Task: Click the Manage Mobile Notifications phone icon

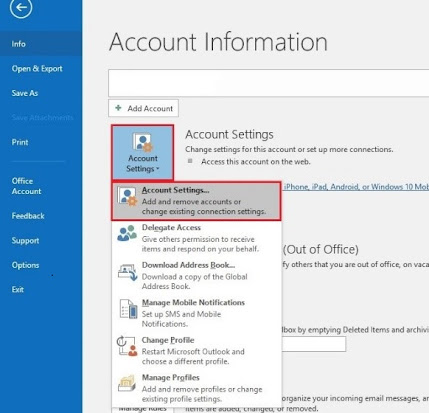Action: 128,309
